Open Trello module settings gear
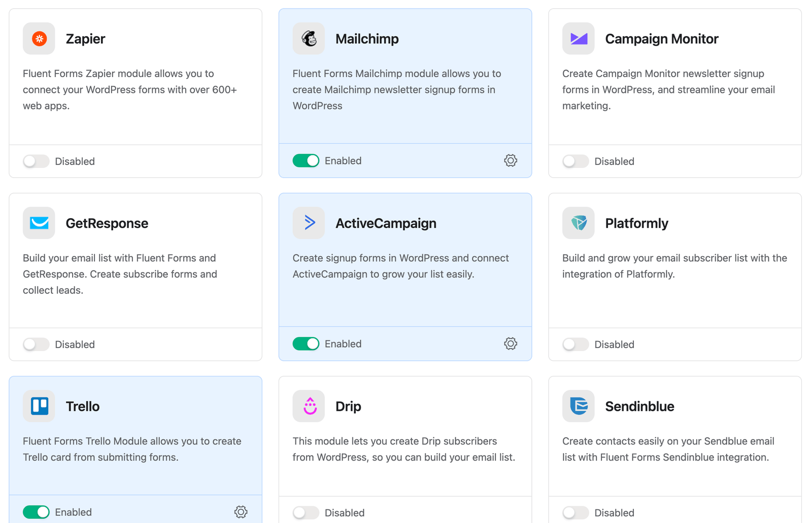The image size is (812, 523). pos(241,512)
